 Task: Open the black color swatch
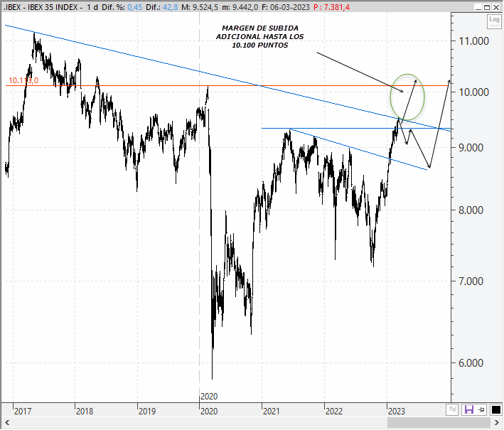click(495, 410)
